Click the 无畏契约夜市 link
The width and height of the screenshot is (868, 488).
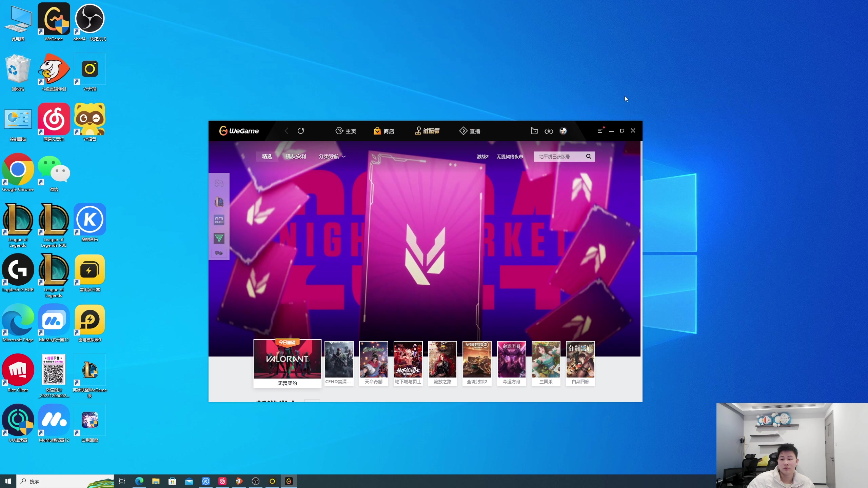coord(510,157)
